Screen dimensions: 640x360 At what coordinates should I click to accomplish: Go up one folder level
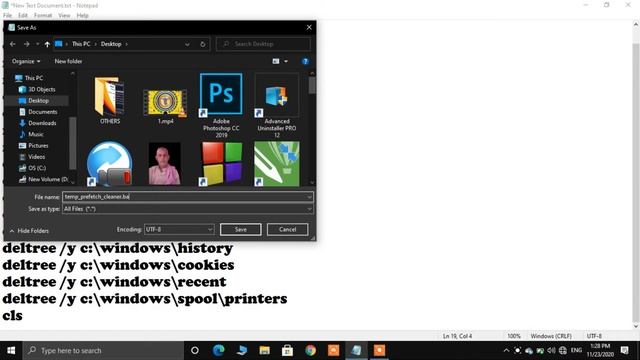pos(47,44)
